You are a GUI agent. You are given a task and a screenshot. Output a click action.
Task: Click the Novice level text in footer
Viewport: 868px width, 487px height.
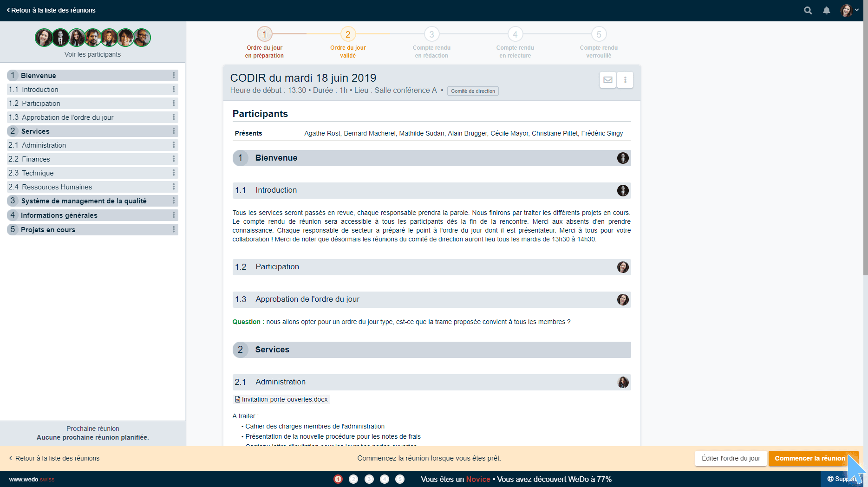click(x=478, y=479)
